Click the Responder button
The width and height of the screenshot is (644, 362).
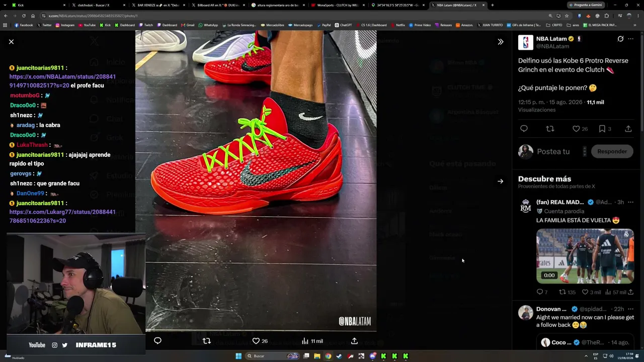[x=612, y=151]
